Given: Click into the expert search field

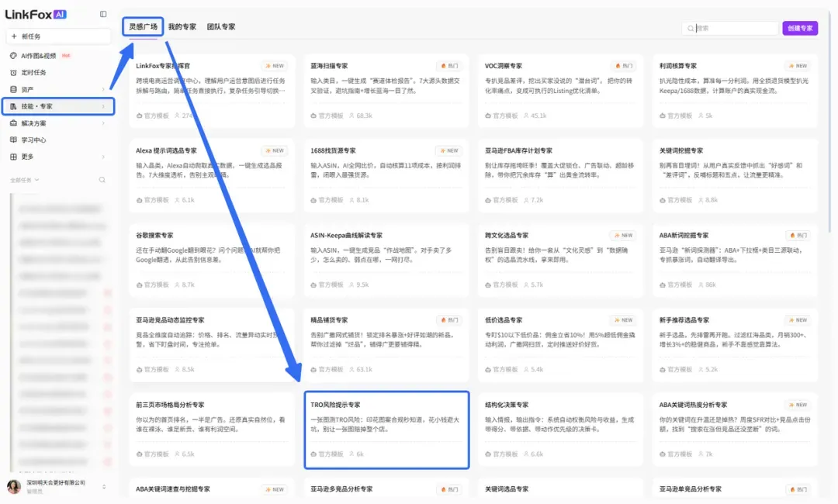Looking at the screenshot, I should [730, 28].
